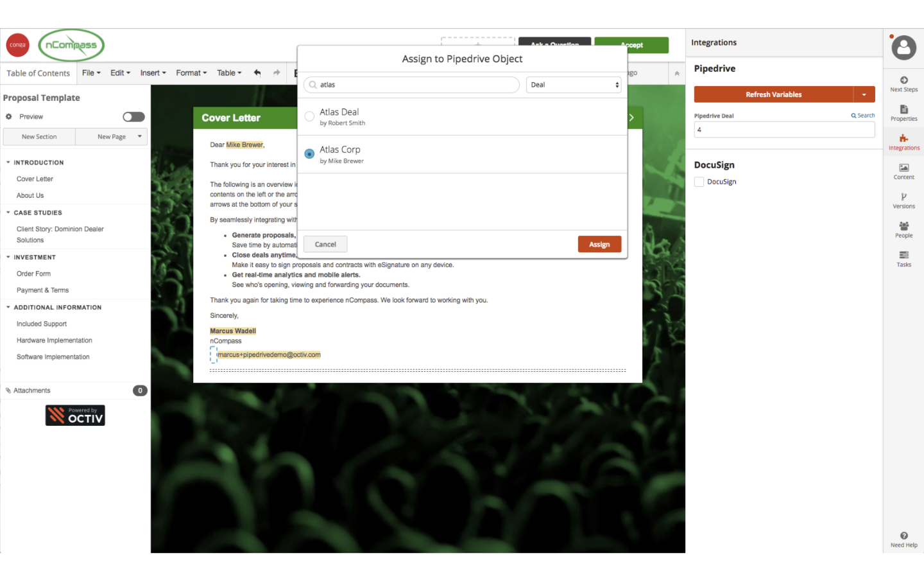Open the user profile avatar menu
The height and width of the screenshot is (578, 924).
click(x=903, y=48)
